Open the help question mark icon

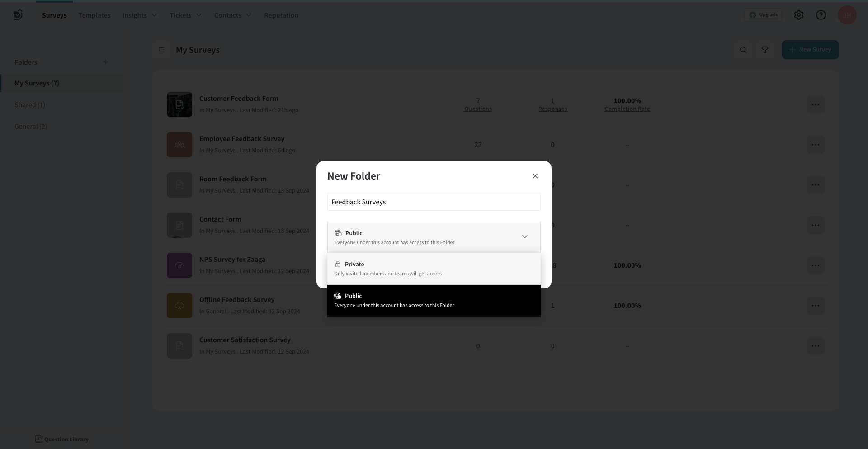(821, 15)
